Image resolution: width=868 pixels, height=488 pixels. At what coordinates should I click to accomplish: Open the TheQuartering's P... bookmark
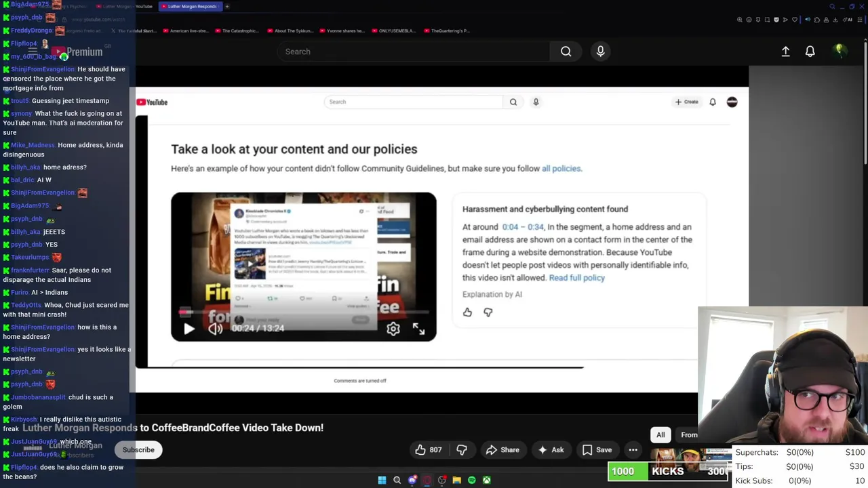[446, 30]
